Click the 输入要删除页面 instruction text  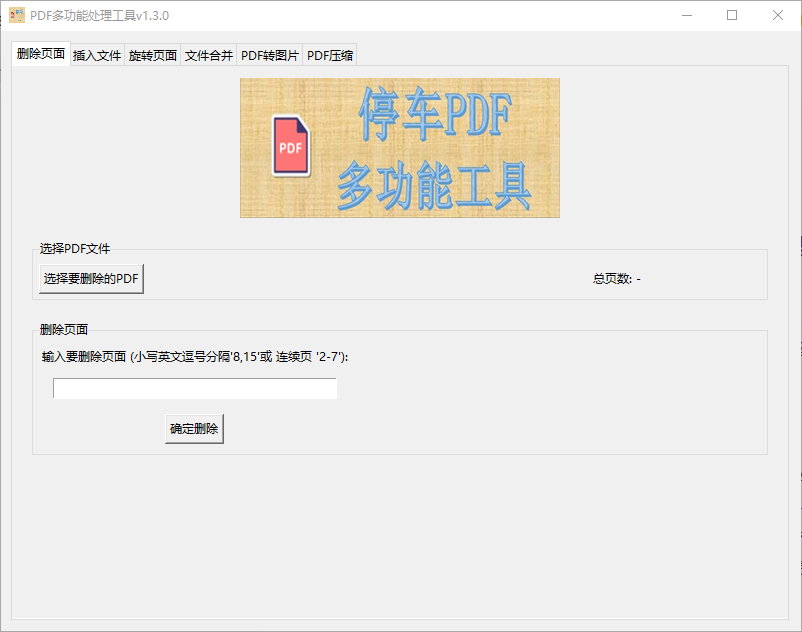click(x=195, y=356)
